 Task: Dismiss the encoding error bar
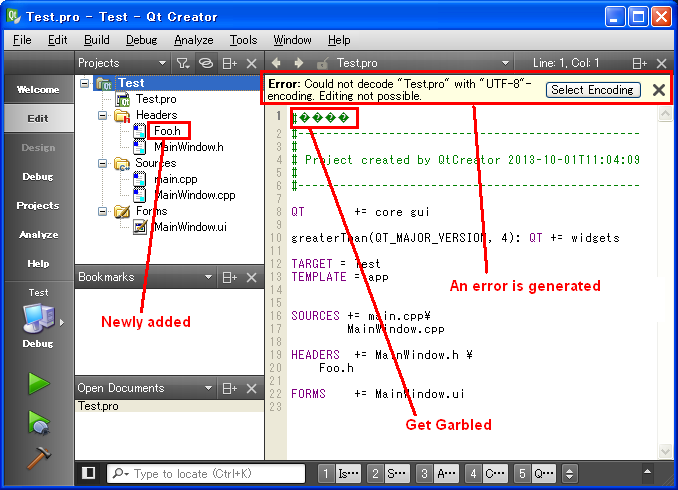[x=658, y=90]
